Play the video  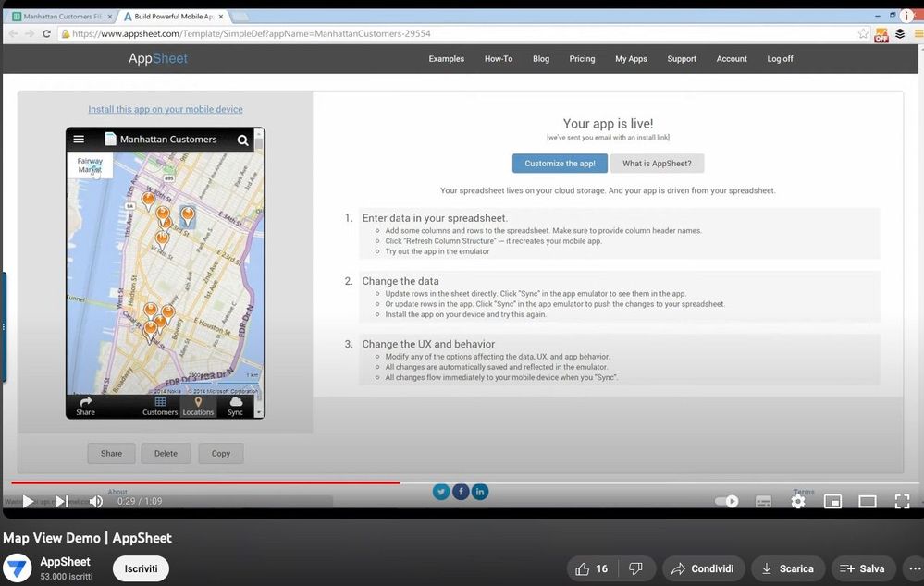[x=27, y=501]
